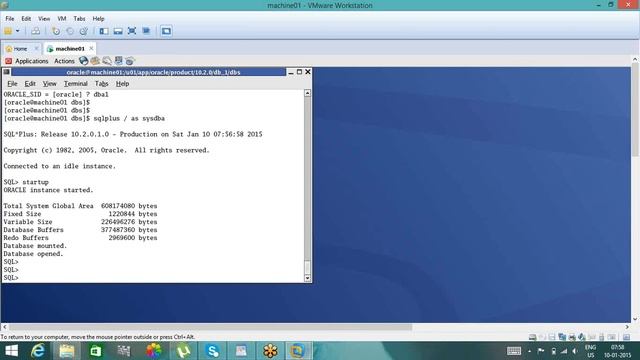This screenshot has height=360, width=640.
Task: Click the VMware horizontal scrollbar thumb
Action: (210, 327)
